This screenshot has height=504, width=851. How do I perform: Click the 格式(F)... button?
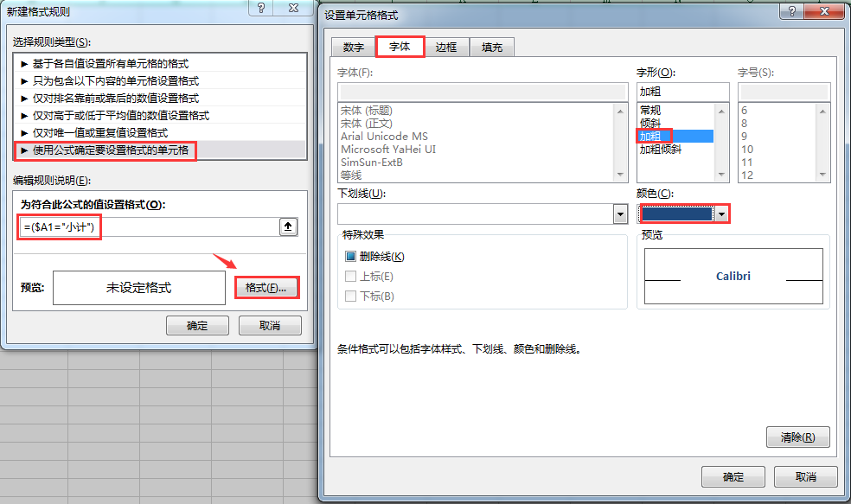(x=266, y=288)
